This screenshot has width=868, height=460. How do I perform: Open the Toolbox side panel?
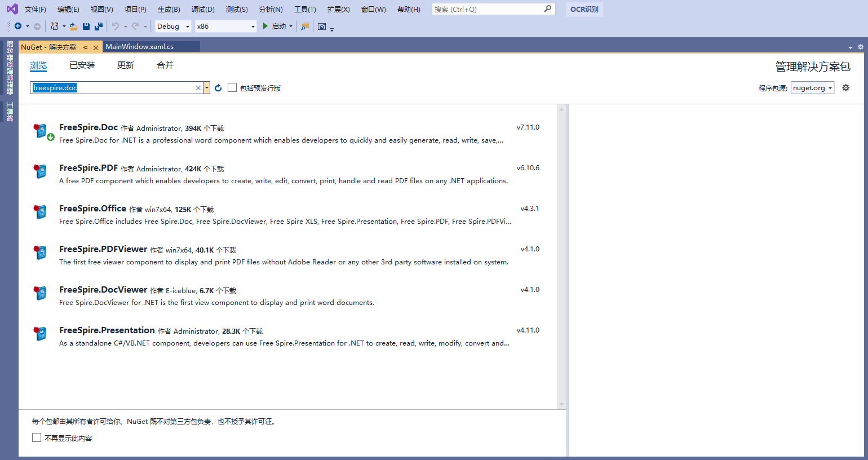[10, 112]
